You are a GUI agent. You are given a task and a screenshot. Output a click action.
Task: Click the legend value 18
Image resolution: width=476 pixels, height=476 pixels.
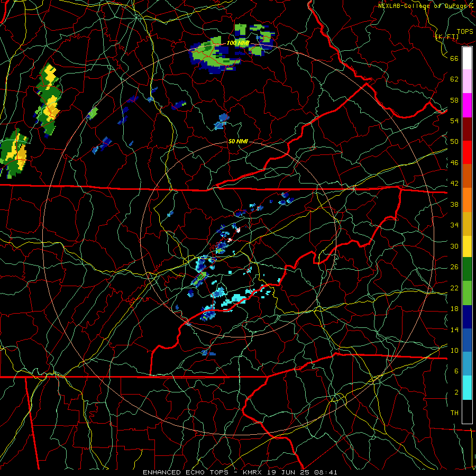coord(454,309)
